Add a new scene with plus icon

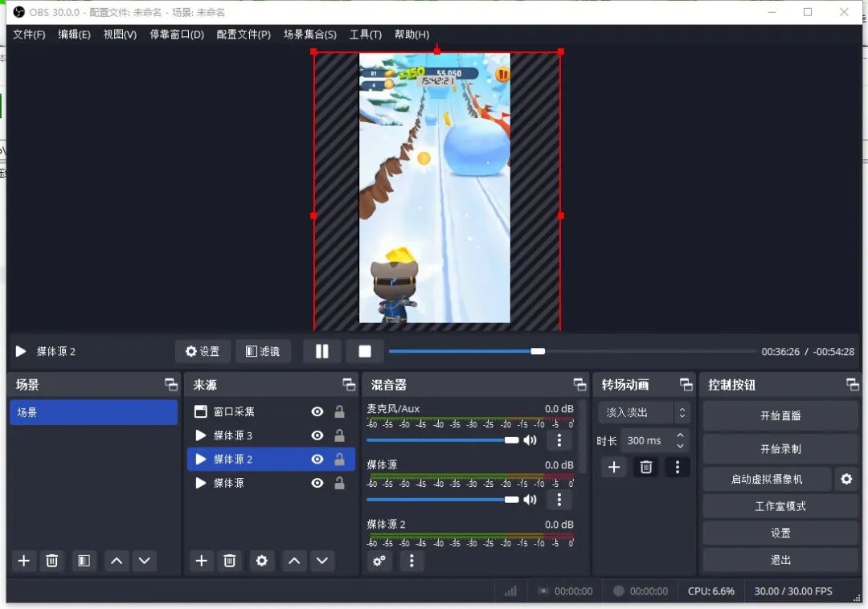(x=24, y=561)
